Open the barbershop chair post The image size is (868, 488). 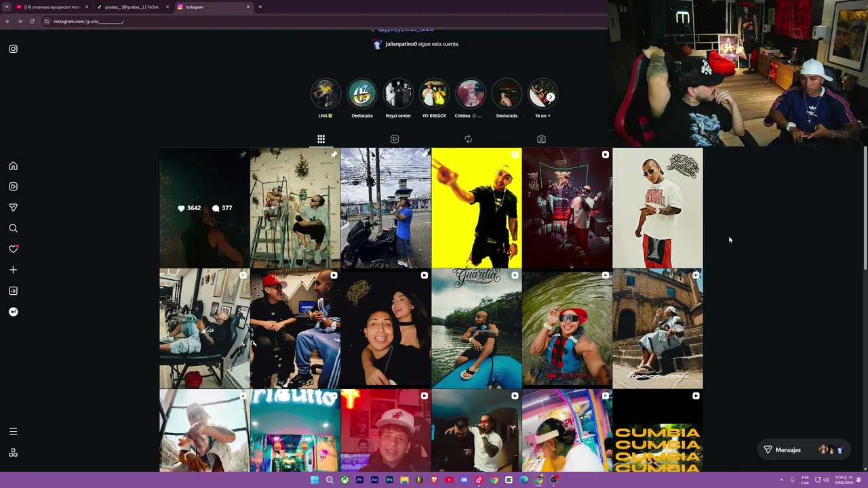[204, 329]
